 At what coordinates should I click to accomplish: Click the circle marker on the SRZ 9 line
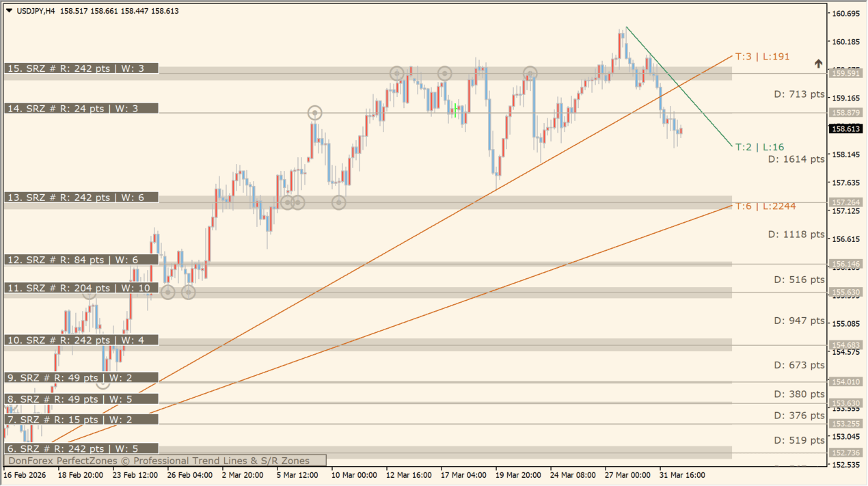click(x=103, y=382)
